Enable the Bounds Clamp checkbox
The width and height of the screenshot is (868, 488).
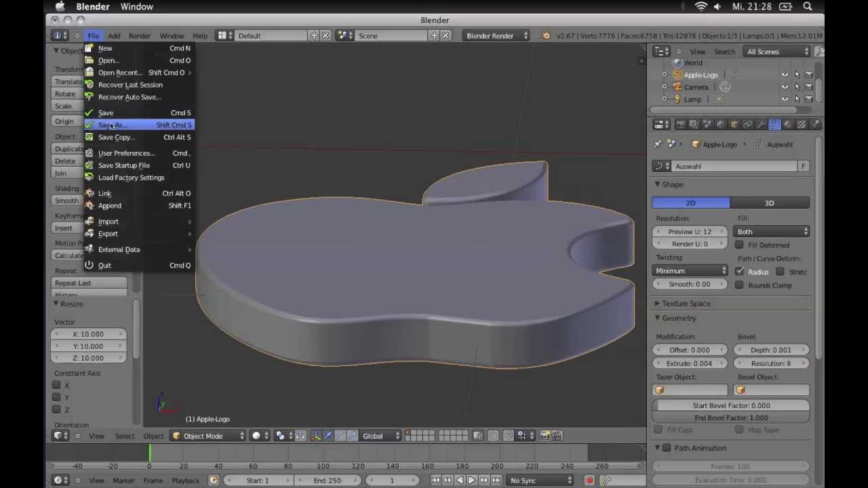coord(739,285)
